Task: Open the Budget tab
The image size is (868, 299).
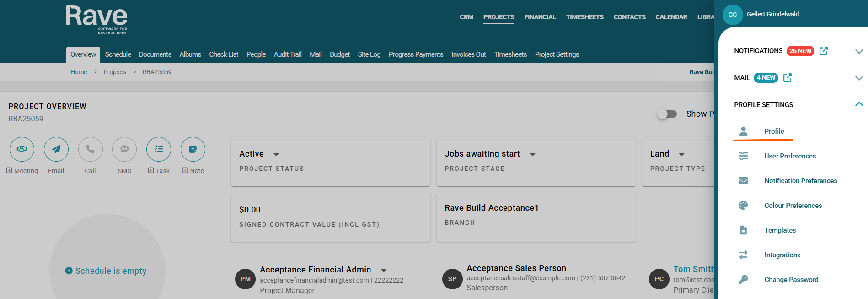Action: pyautogui.click(x=340, y=54)
